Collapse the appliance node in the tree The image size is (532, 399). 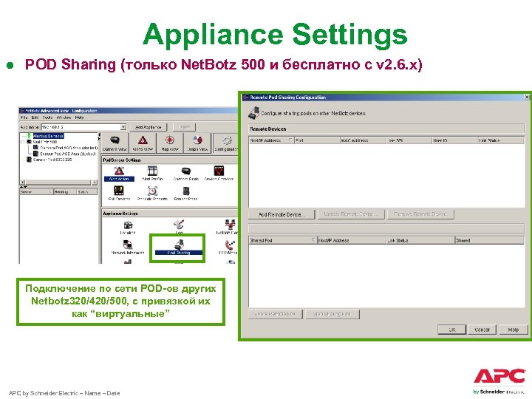(23, 142)
